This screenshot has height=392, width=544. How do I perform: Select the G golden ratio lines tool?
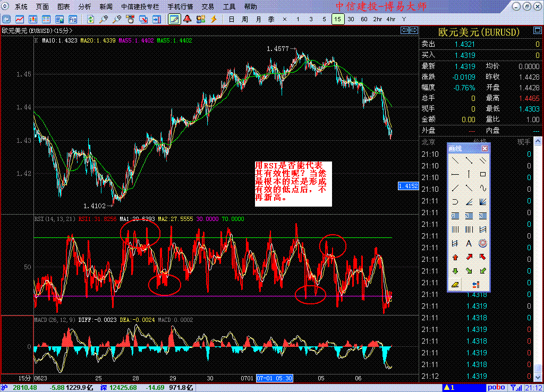pos(455,216)
